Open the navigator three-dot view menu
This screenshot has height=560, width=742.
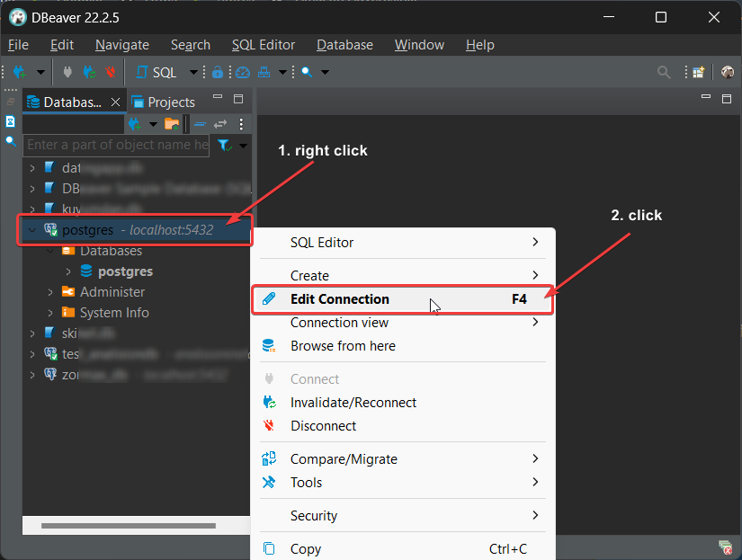point(241,124)
